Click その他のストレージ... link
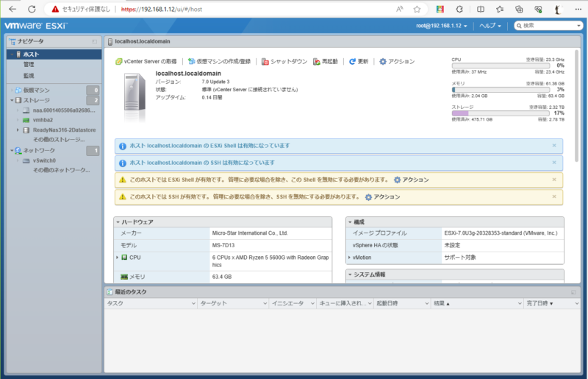Image resolution: width=588 pixels, height=379 pixels. pos(59,140)
